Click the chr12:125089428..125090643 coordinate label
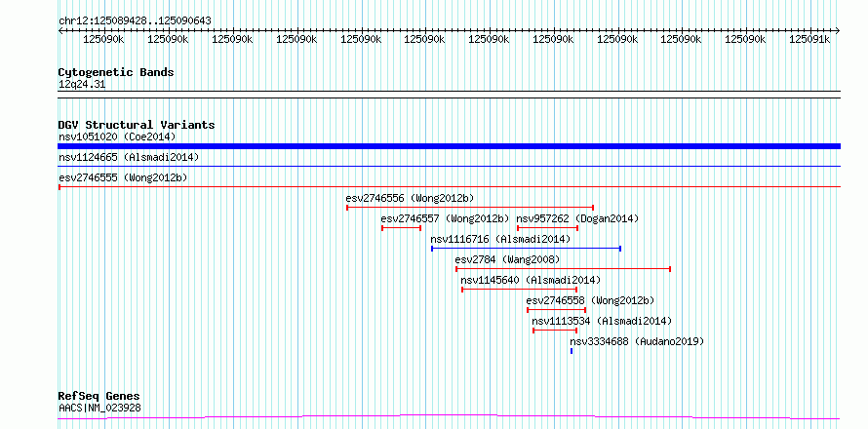The image size is (868, 429). [x=135, y=21]
